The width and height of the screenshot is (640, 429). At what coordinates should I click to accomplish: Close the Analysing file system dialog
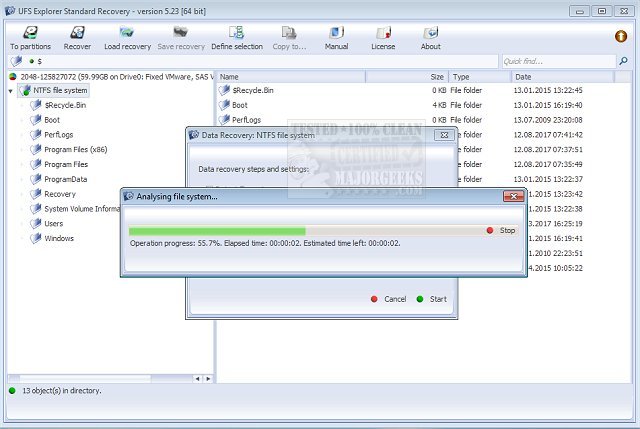click(513, 196)
